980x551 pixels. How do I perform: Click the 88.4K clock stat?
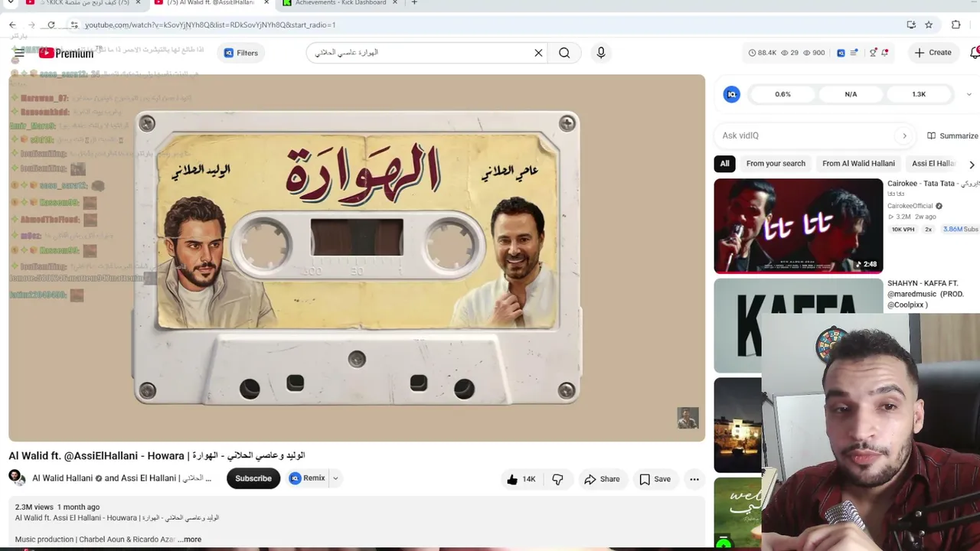tap(762, 53)
